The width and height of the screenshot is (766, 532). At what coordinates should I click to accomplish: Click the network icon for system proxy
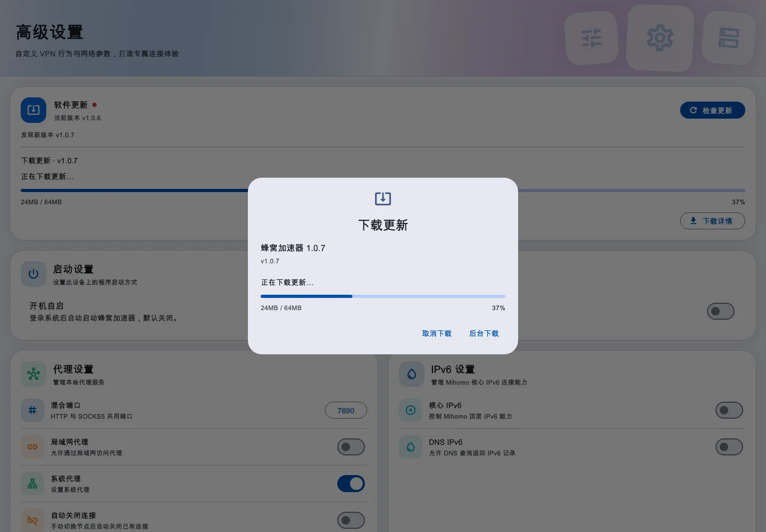tap(32, 484)
